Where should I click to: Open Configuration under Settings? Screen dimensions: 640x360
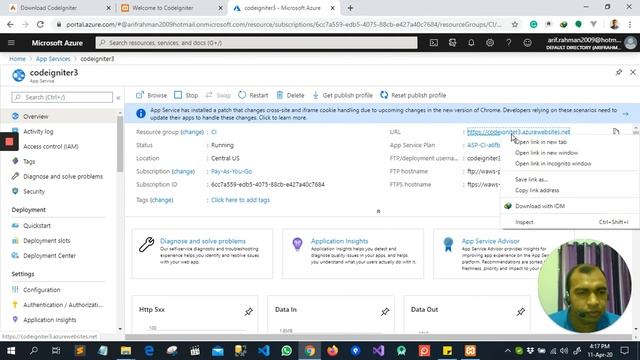pos(41,290)
